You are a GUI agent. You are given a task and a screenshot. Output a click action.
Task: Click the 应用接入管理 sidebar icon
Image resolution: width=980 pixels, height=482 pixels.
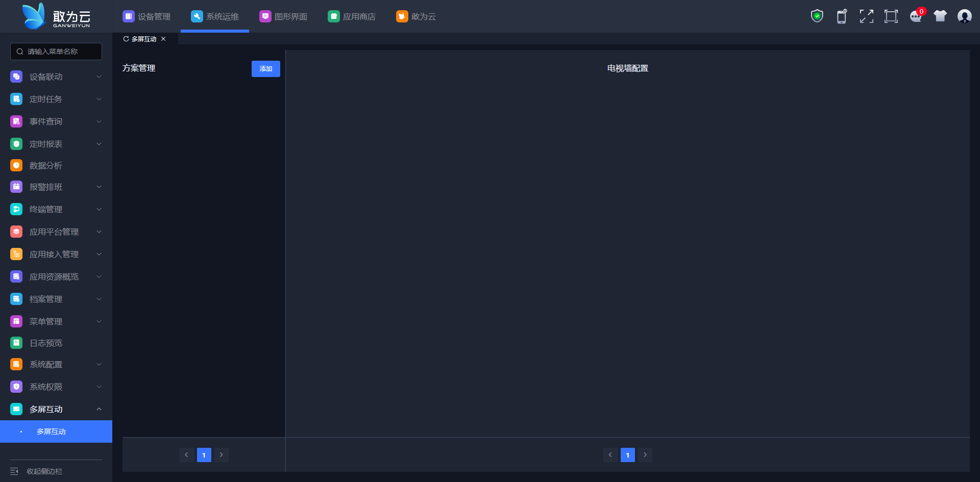pyautogui.click(x=16, y=254)
